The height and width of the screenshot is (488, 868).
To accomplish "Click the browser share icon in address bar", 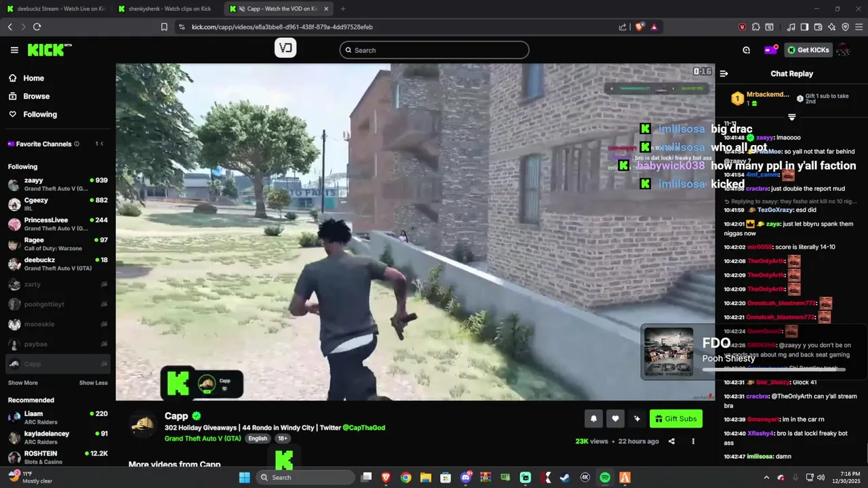I will (623, 27).
